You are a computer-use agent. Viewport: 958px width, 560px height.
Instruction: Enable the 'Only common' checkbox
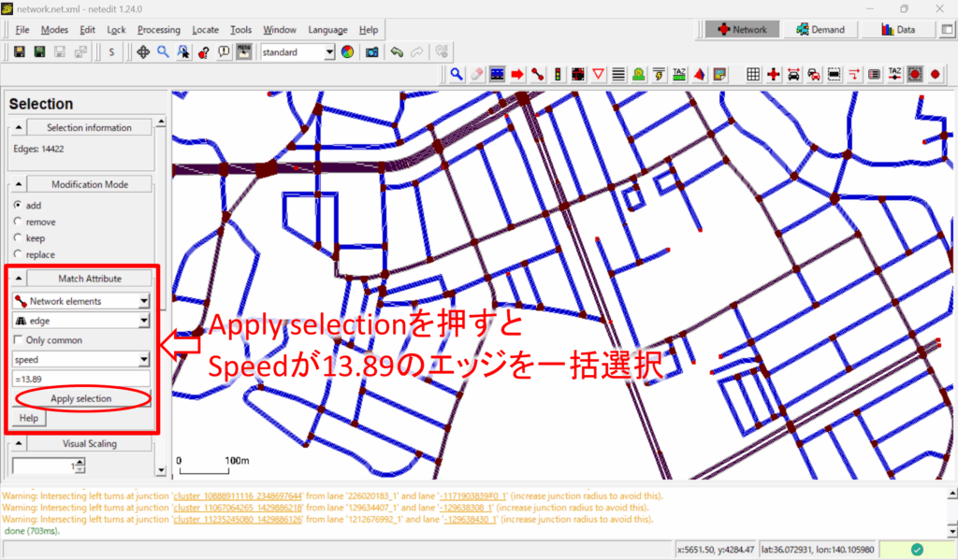point(18,340)
